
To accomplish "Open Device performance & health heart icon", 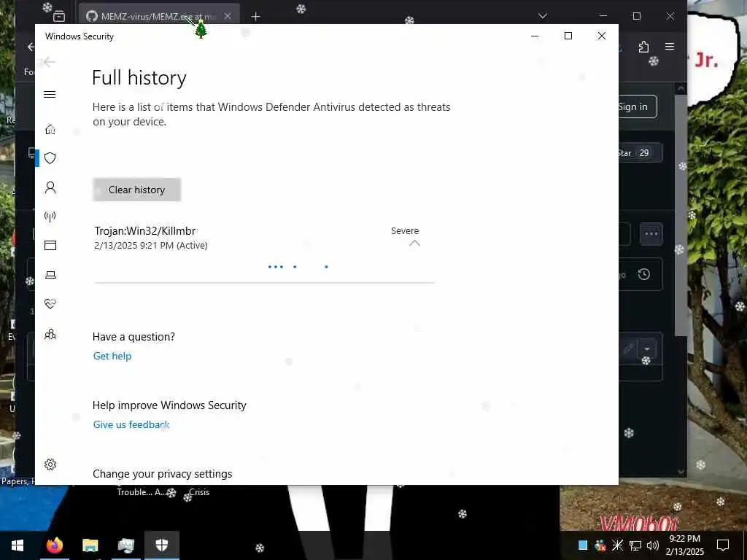I will [50, 304].
